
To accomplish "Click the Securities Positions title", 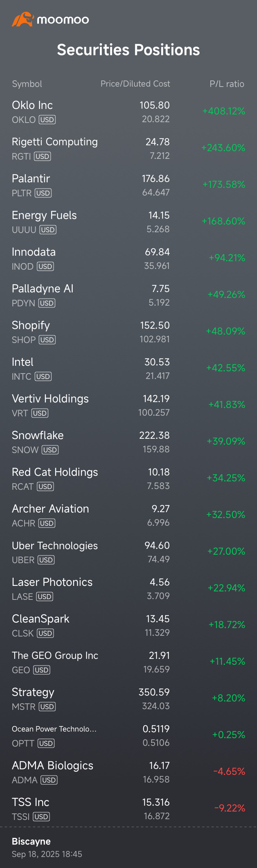I will click(x=128, y=50).
